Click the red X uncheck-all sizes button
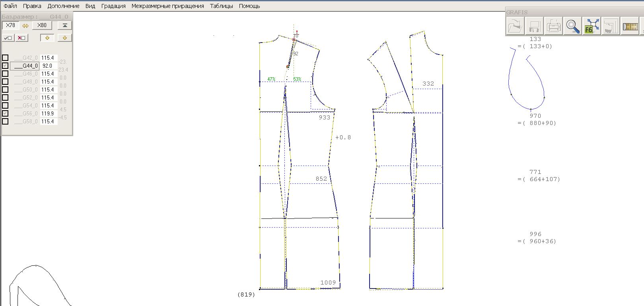The width and height of the screenshot is (644, 306). click(21, 38)
